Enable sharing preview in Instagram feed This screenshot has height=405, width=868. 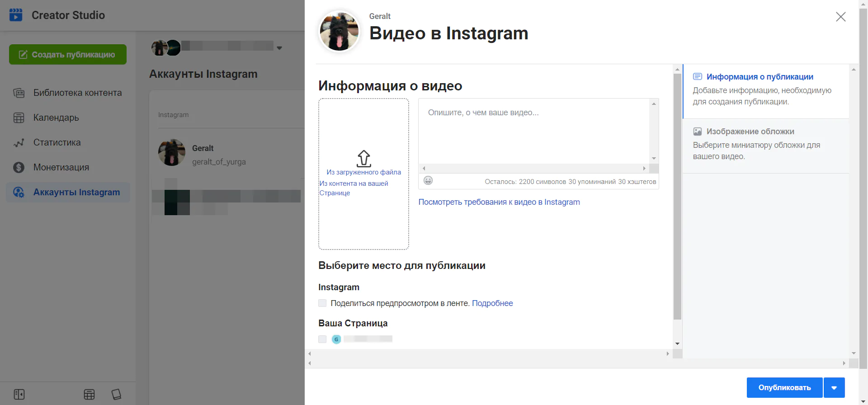(322, 303)
